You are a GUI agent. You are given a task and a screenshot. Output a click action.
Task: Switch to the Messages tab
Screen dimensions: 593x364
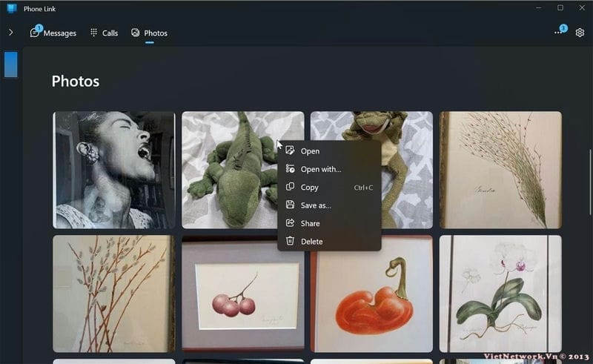click(53, 33)
